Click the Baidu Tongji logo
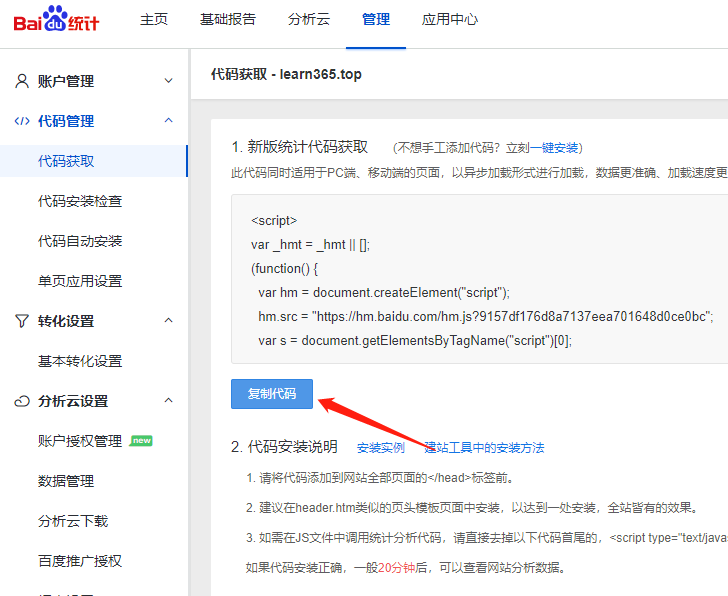 point(56,20)
